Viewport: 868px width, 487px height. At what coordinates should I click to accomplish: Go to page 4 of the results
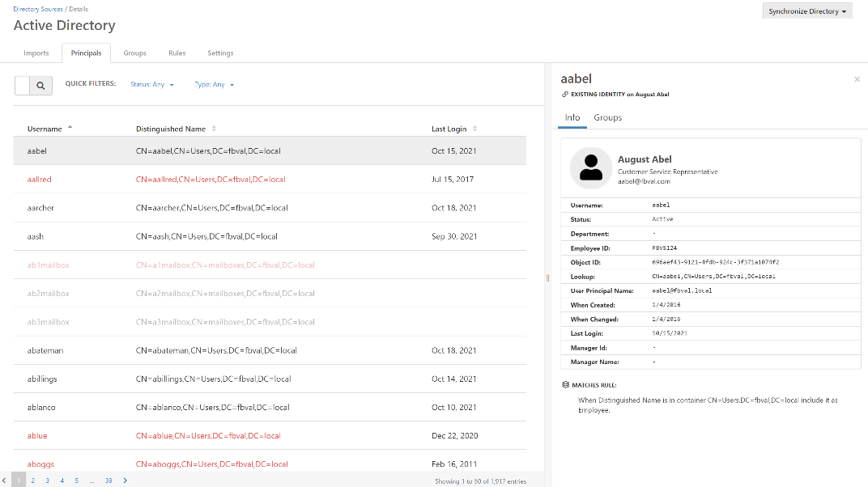click(62, 481)
